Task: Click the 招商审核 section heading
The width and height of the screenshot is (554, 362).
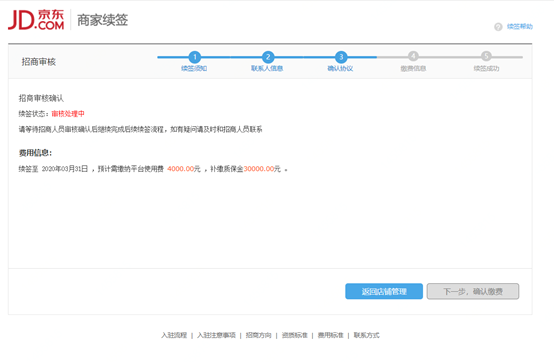Action: 39,62
